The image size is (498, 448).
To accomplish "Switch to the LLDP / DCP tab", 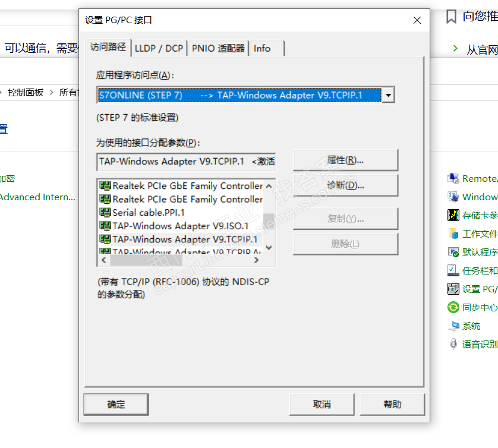I will click(159, 48).
